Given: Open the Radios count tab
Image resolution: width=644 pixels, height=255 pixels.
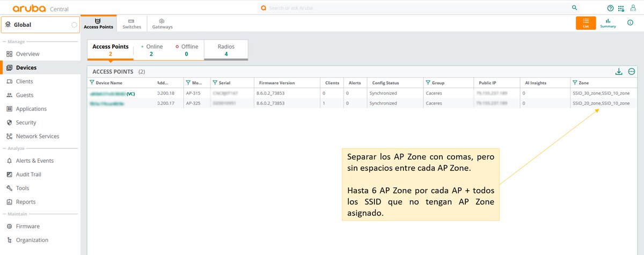Looking at the screenshot, I should [x=226, y=50].
